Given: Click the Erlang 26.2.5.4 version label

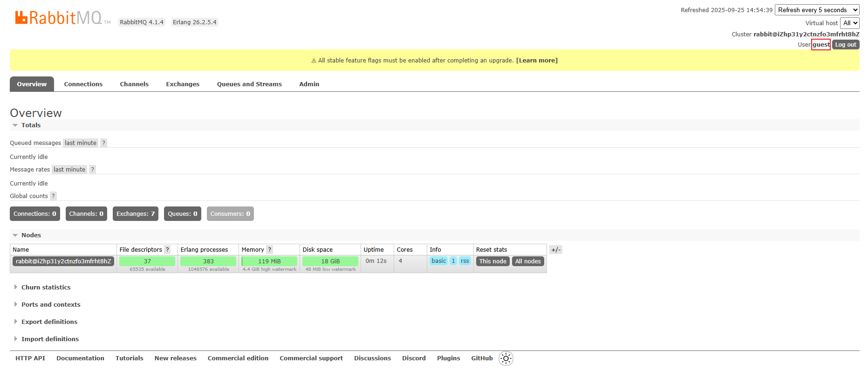Looking at the screenshot, I should pyautogui.click(x=194, y=22).
